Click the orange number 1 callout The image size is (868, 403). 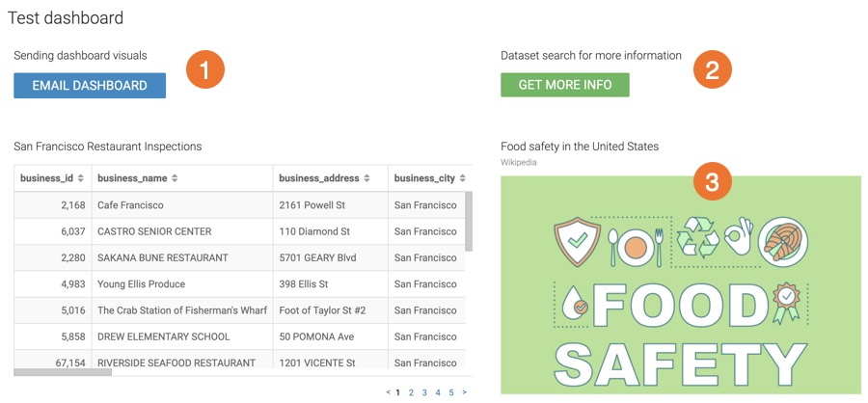click(204, 69)
